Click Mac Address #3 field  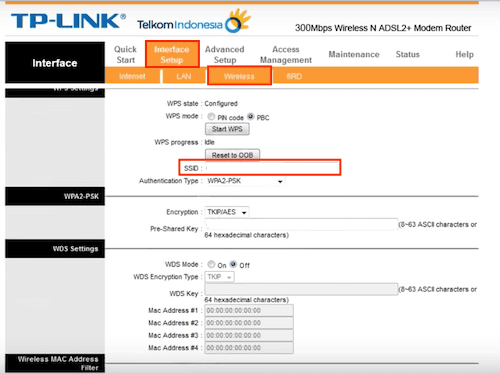[249, 335]
